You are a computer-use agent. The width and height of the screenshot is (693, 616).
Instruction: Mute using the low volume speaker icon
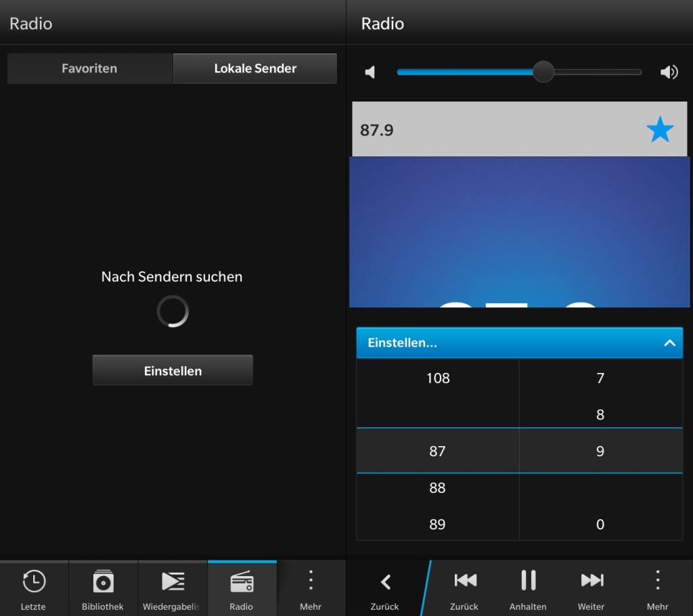point(370,72)
